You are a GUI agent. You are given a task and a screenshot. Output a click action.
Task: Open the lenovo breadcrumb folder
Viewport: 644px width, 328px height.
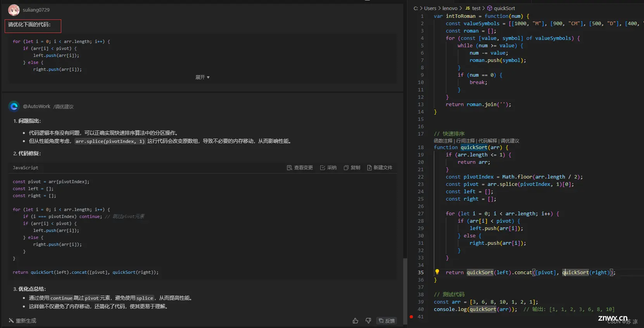[450, 8]
